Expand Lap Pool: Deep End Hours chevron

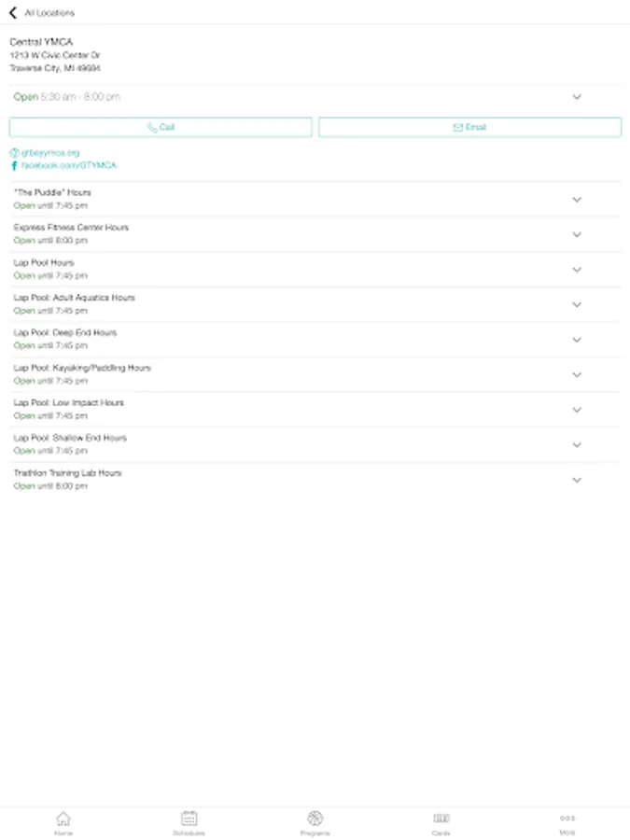[577, 340]
